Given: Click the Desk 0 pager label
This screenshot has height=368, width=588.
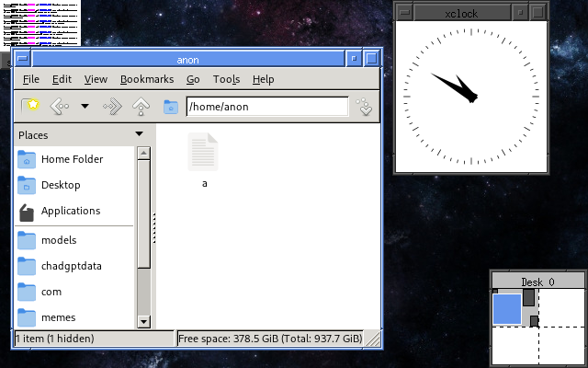Looking at the screenshot, I should (537, 282).
